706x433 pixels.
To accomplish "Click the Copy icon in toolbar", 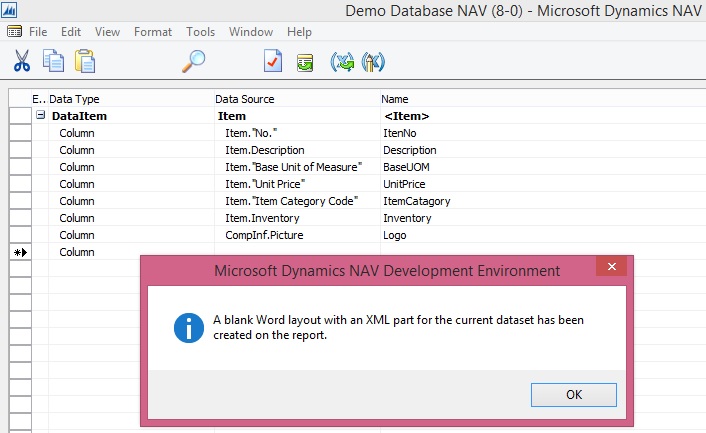I will pyautogui.click(x=53, y=61).
